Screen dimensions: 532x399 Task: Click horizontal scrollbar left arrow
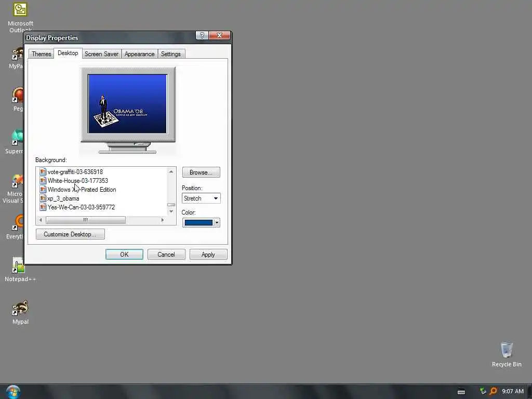(x=41, y=220)
